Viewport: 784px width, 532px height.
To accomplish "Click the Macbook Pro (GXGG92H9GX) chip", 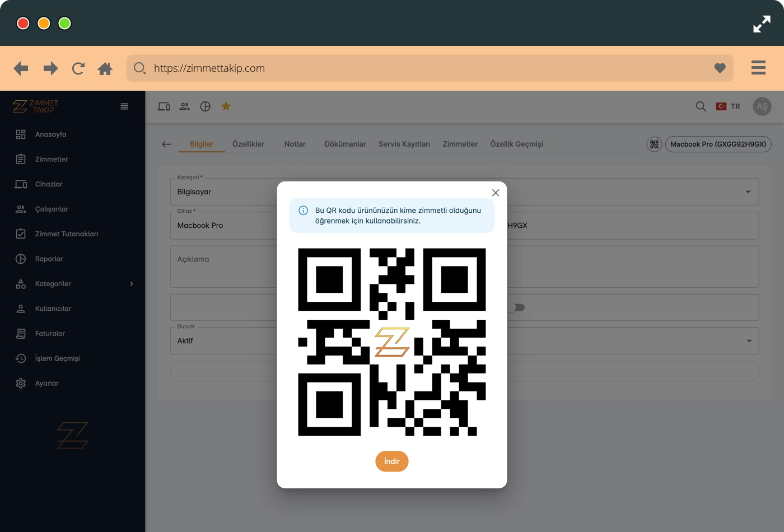I will [718, 144].
